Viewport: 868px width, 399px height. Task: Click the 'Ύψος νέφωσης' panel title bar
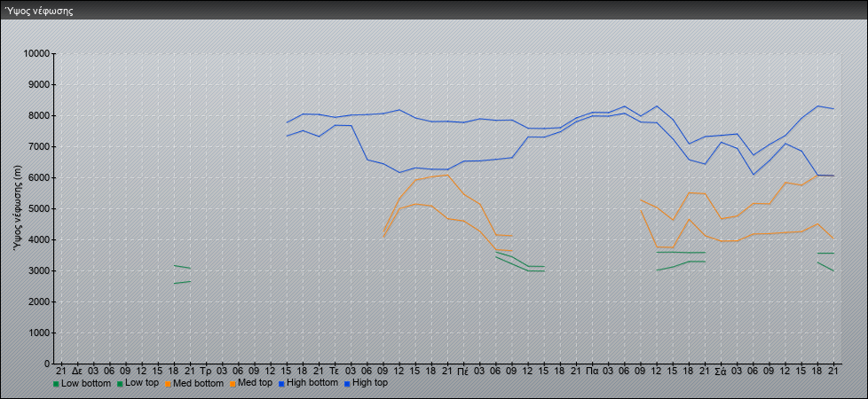pyautogui.click(x=434, y=11)
